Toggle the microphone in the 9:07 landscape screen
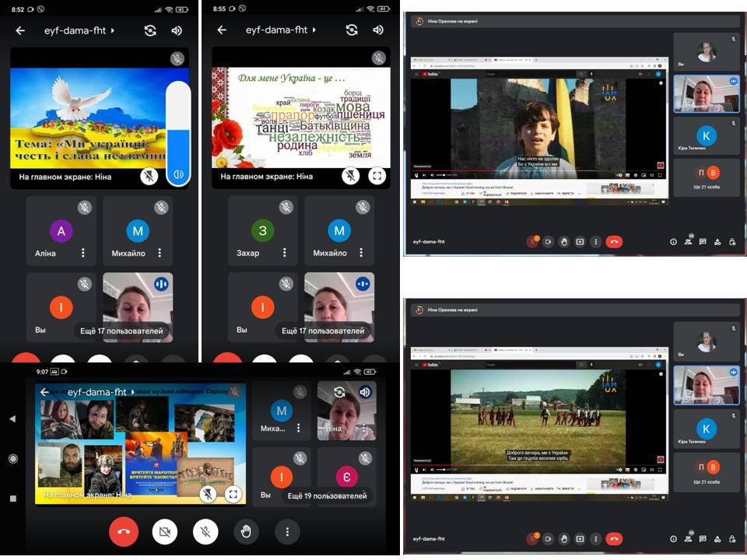The image size is (747, 560). coord(205,531)
